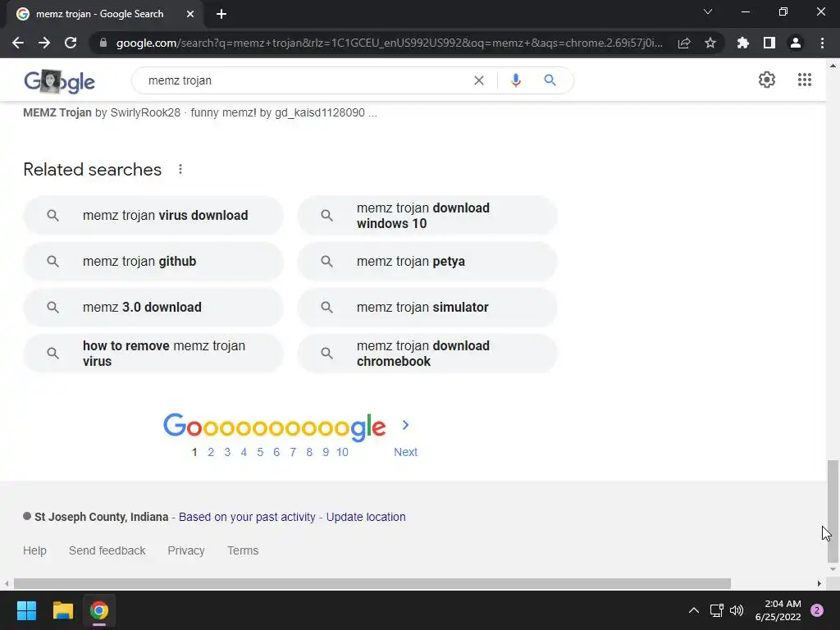Viewport: 840px width, 630px height.
Task: Open the Privacy footer link
Action: tap(186, 550)
